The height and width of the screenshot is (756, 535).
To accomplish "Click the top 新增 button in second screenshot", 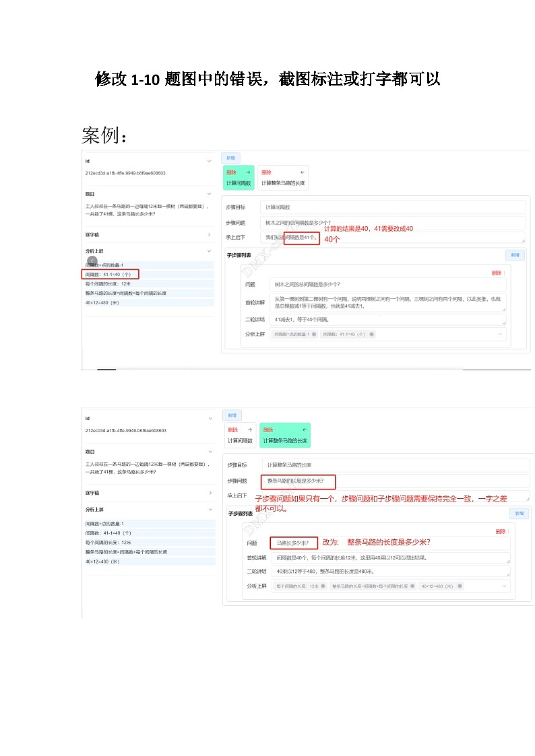I will tap(232, 415).
